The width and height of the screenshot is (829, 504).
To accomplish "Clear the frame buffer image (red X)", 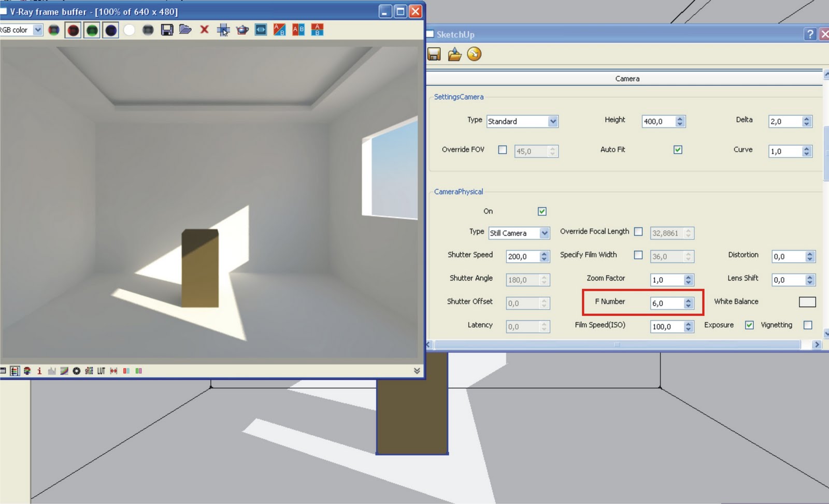I will [x=204, y=30].
